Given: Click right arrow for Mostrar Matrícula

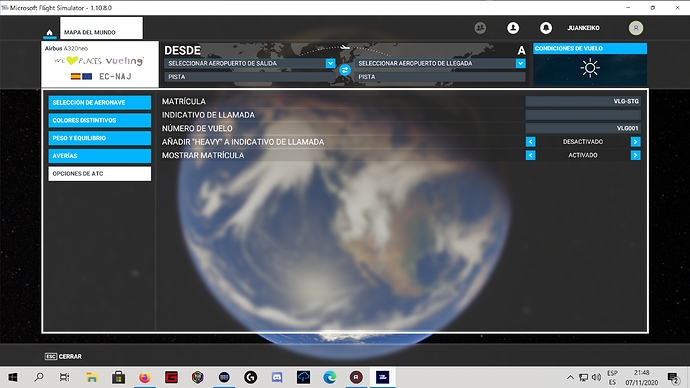Looking at the screenshot, I should click(x=635, y=155).
